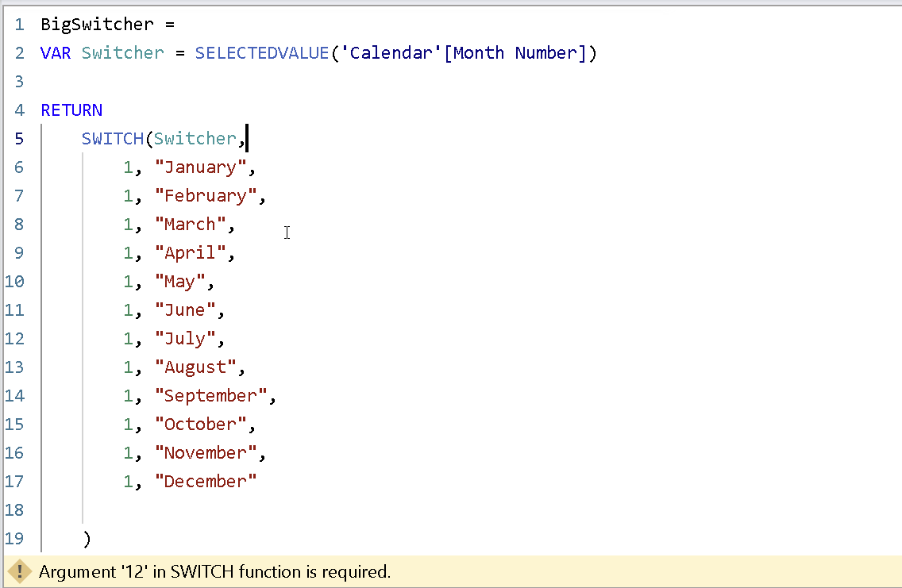The image size is (902, 588).
Task: Click the SELECTEDVALUE function name
Action: coord(262,52)
